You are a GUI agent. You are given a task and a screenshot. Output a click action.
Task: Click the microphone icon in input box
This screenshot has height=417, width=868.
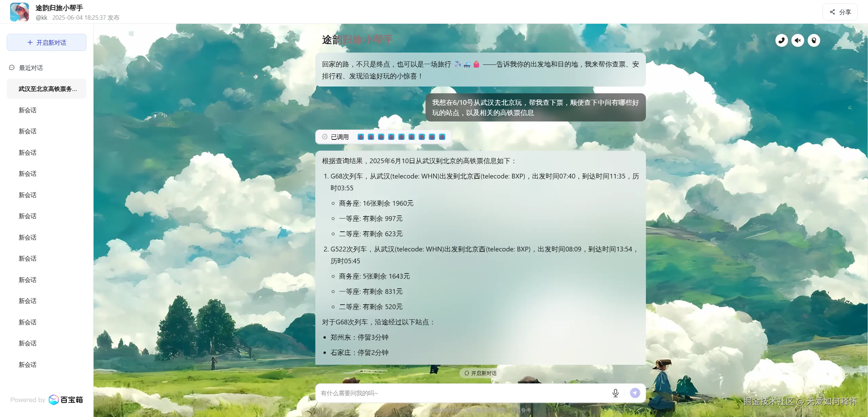point(615,393)
